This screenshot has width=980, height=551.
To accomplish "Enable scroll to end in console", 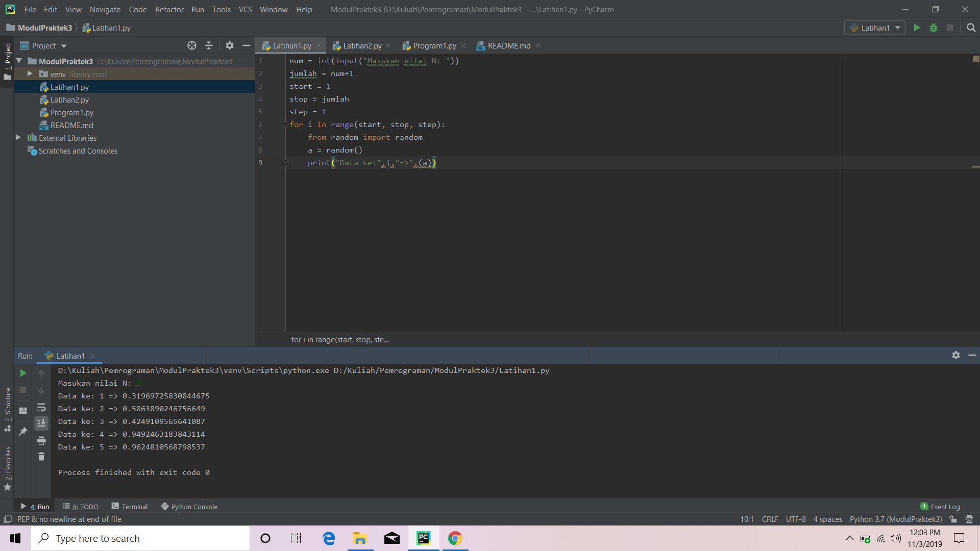I will pos(42,423).
